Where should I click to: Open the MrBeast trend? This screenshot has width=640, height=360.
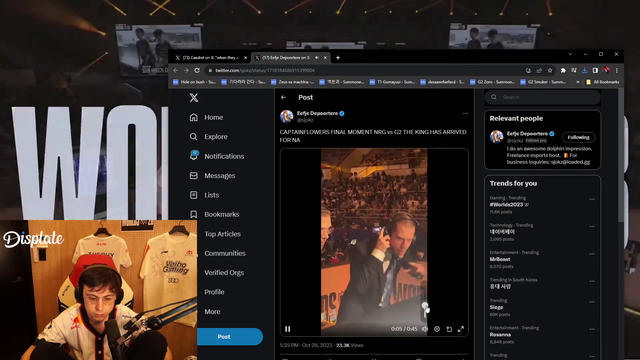[x=500, y=259]
